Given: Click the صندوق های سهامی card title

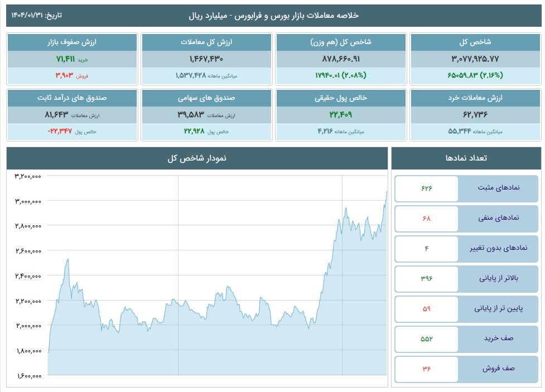Looking at the screenshot, I should click(x=207, y=98).
